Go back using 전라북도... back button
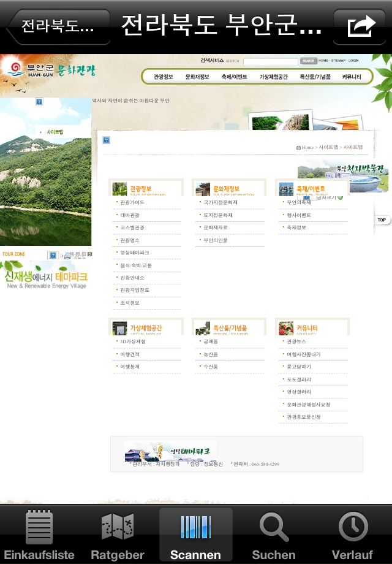392x564 pixels. [58, 27]
